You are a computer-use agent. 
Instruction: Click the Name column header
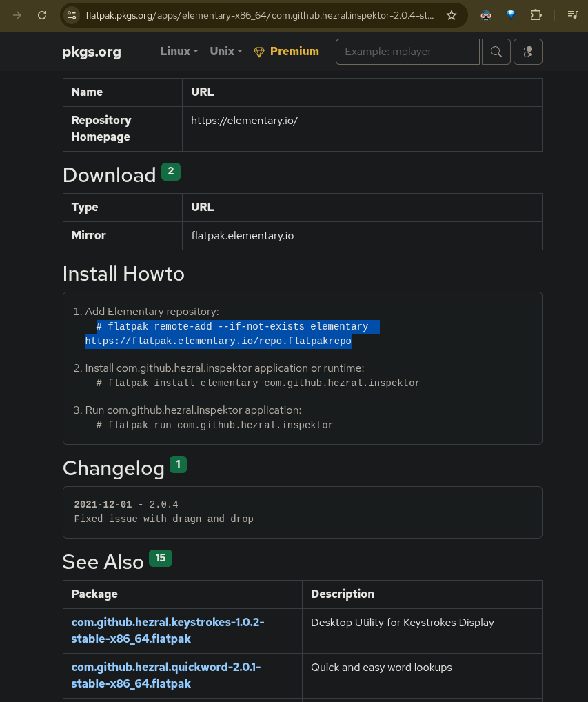(87, 92)
